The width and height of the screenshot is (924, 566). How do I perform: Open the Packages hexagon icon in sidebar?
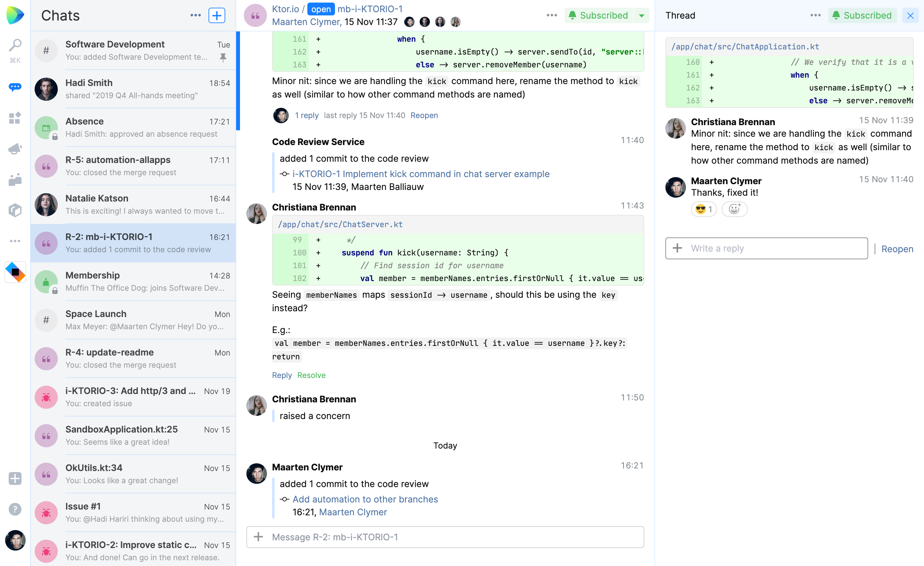tap(15, 210)
